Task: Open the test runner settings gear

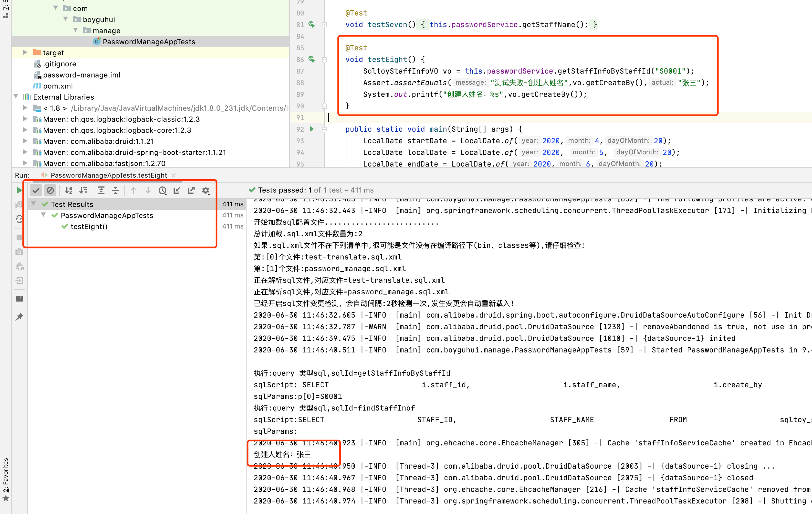Action: click(206, 190)
